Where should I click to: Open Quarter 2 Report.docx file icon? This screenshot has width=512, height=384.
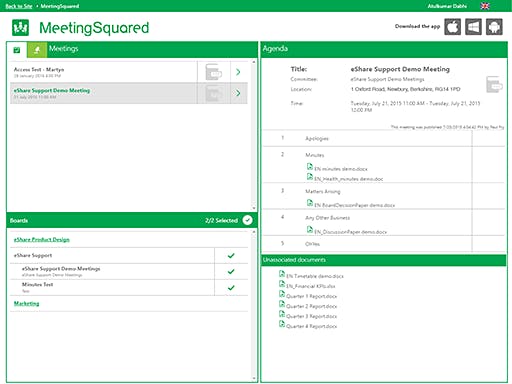[x=282, y=304]
